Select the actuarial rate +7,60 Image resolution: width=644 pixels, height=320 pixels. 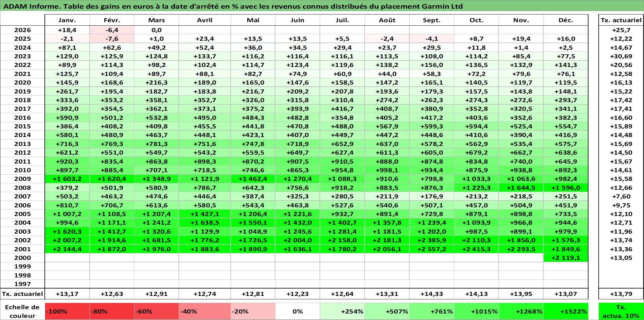621,196
